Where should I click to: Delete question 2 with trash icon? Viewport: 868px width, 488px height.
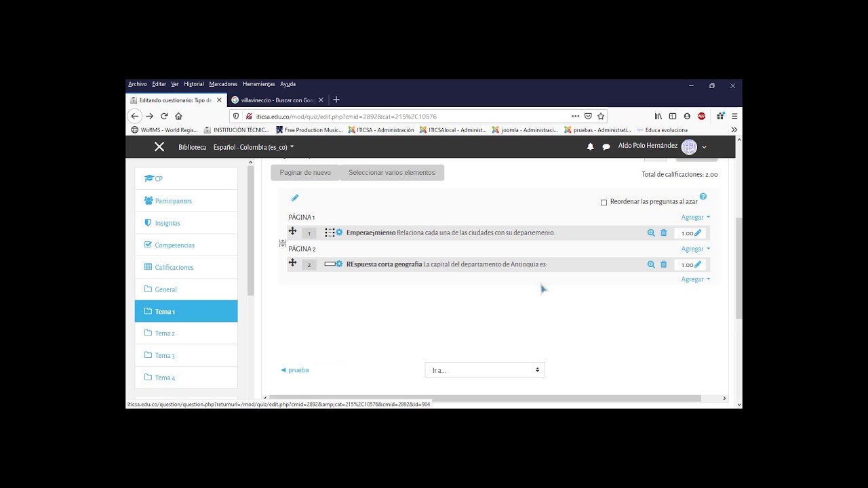(664, 264)
